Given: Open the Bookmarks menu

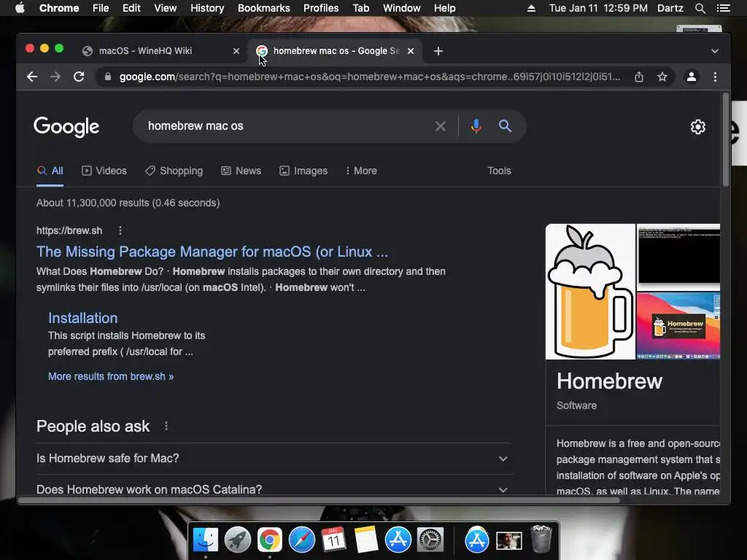Looking at the screenshot, I should (264, 8).
